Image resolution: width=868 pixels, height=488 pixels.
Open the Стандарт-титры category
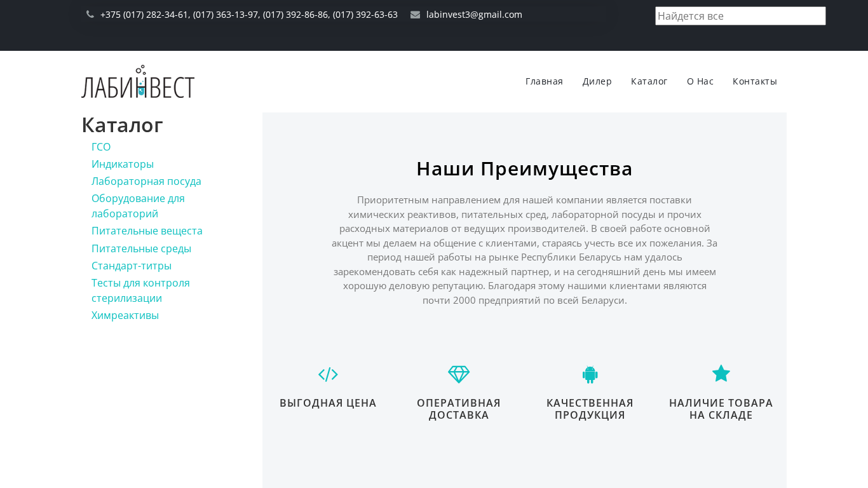point(132,266)
